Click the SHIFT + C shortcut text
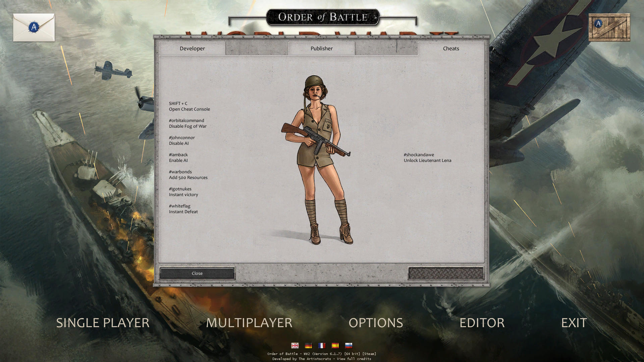The height and width of the screenshot is (362, 644). (178, 103)
